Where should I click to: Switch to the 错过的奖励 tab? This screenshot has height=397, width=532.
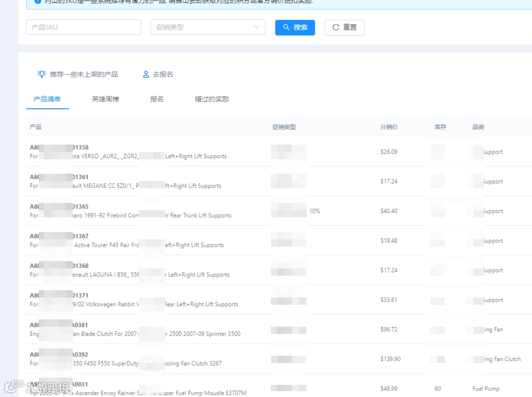click(x=212, y=99)
